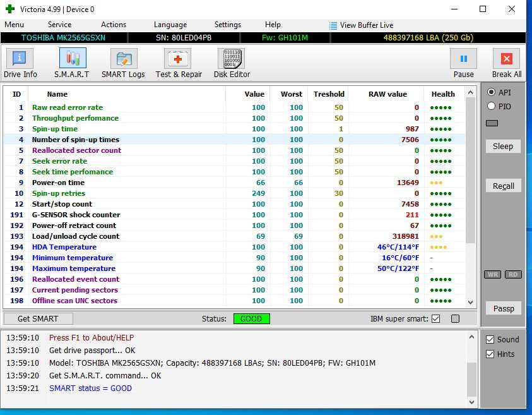Open SMART Logs from the toolbar
The height and width of the screenshot is (415, 532).
coord(123,63)
